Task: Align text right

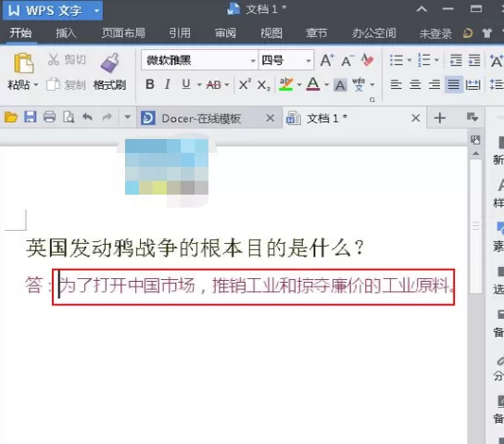Action: click(x=435, y=85)
